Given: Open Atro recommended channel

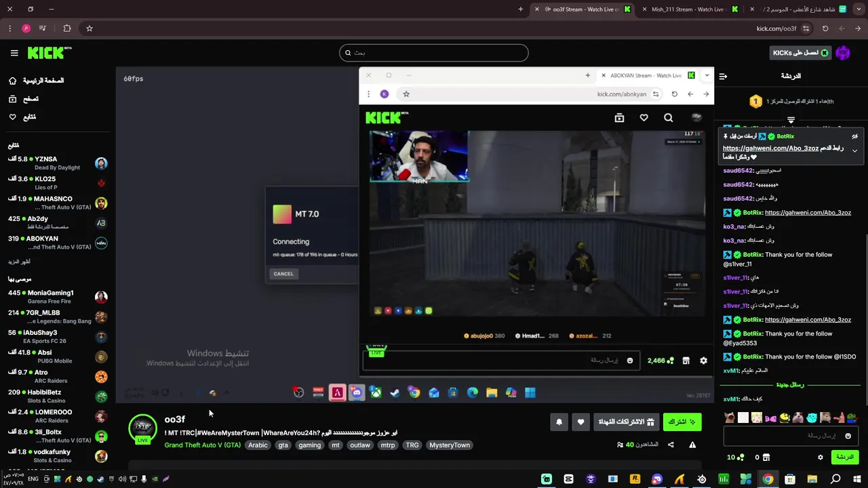Looking at the screenshot, I should pos(58,376).
